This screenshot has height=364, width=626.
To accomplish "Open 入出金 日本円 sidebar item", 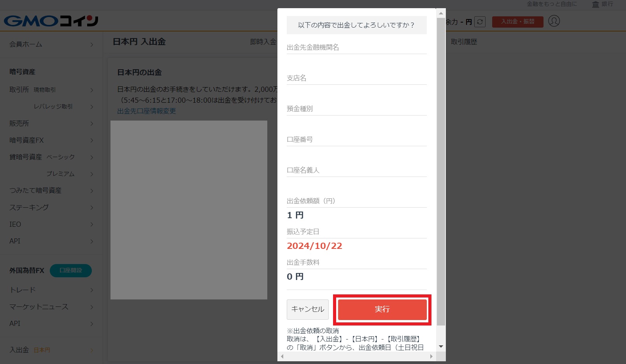I will pos(51,350).
